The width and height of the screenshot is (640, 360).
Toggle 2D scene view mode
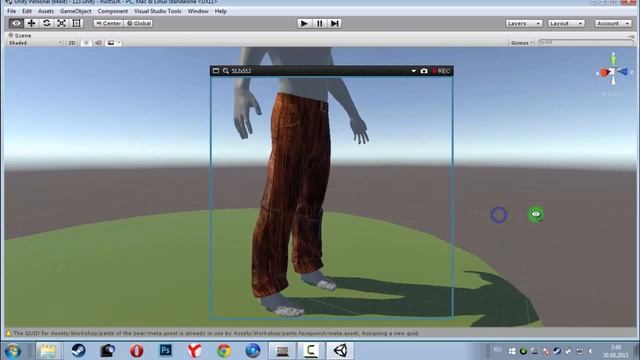tap(72, 43)
